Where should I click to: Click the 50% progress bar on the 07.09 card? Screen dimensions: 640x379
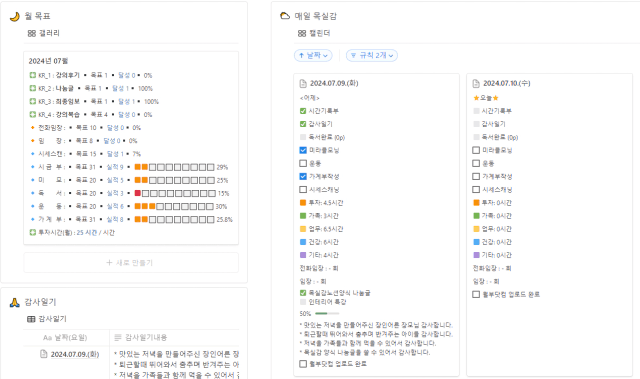327,314
